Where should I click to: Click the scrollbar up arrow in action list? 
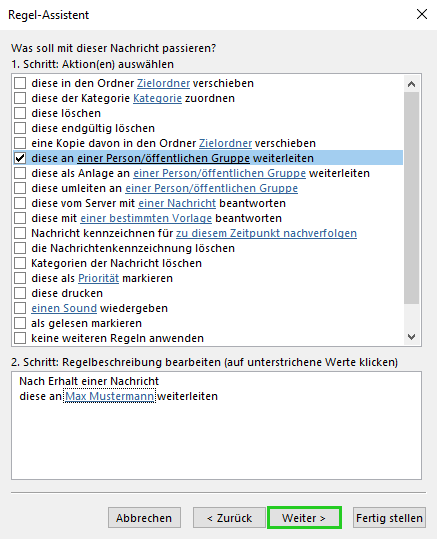pos(411,84)
